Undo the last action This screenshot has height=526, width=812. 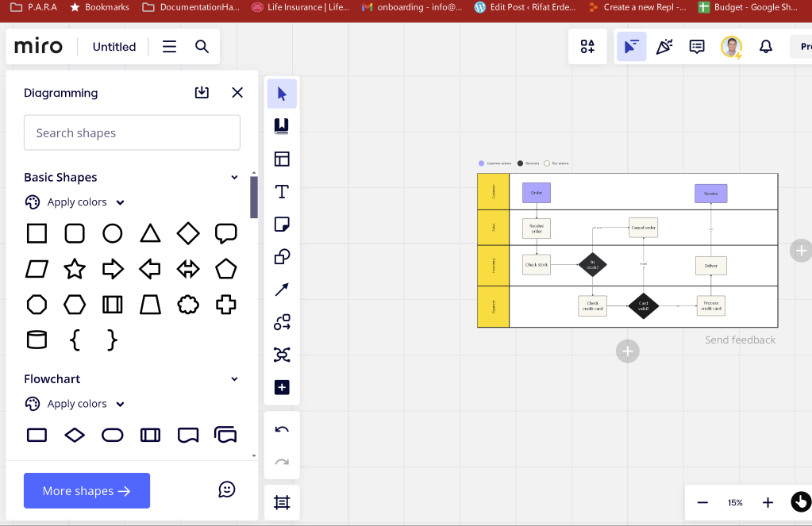tap(282, 430)
